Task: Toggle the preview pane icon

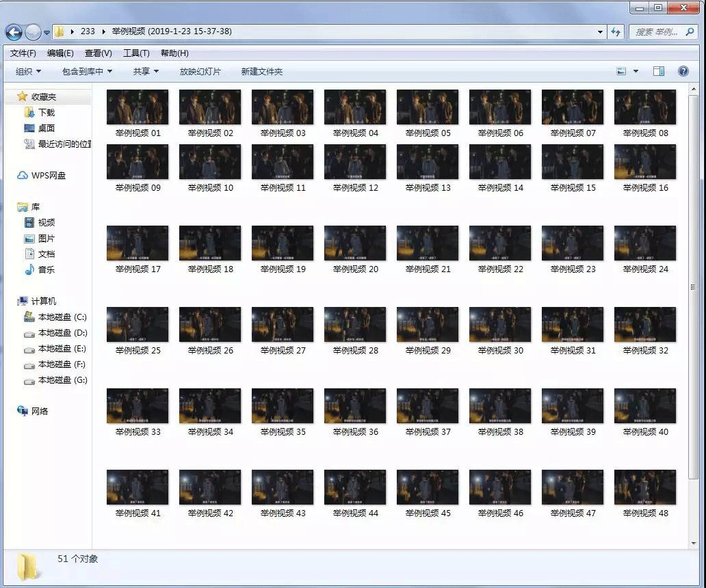Action: click(x=658, y=71)
